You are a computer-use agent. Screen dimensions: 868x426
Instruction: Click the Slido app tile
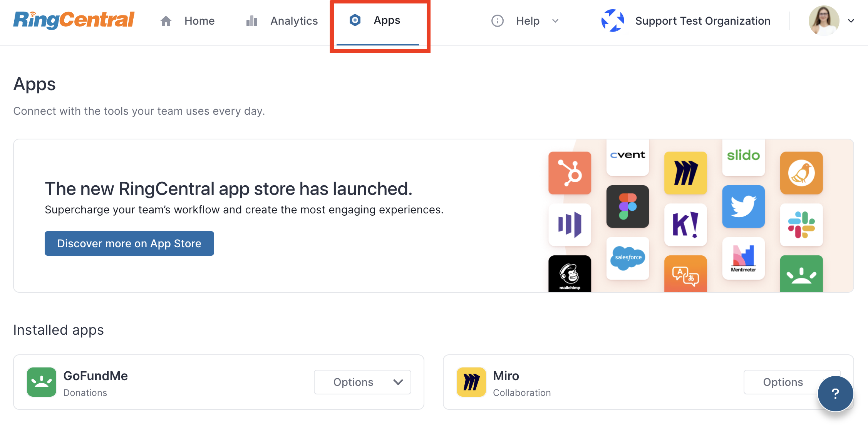tap(743, 158)
